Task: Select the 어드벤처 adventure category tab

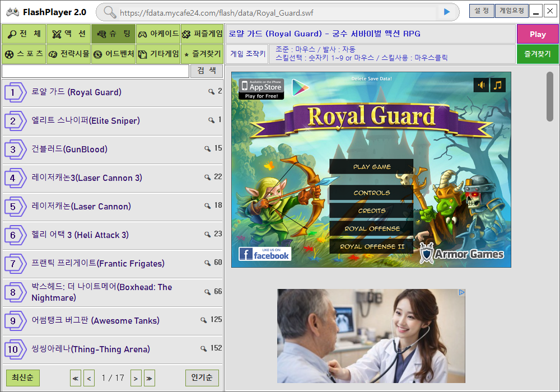Action: 113,54
